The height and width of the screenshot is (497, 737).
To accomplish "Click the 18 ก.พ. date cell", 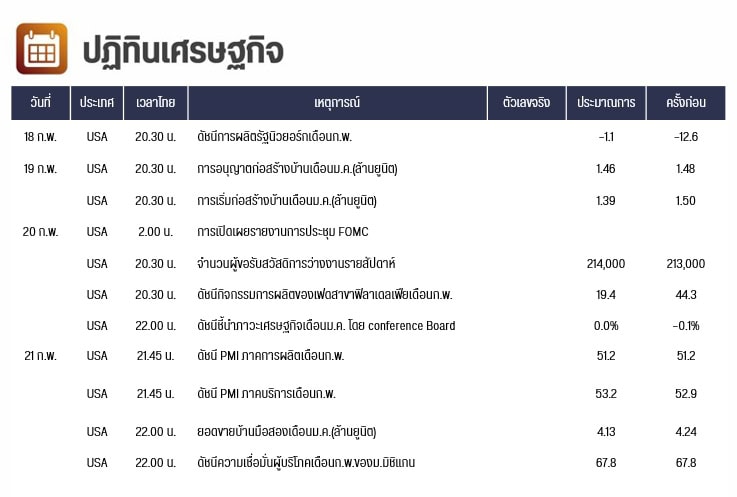I will tap(40, 136).
